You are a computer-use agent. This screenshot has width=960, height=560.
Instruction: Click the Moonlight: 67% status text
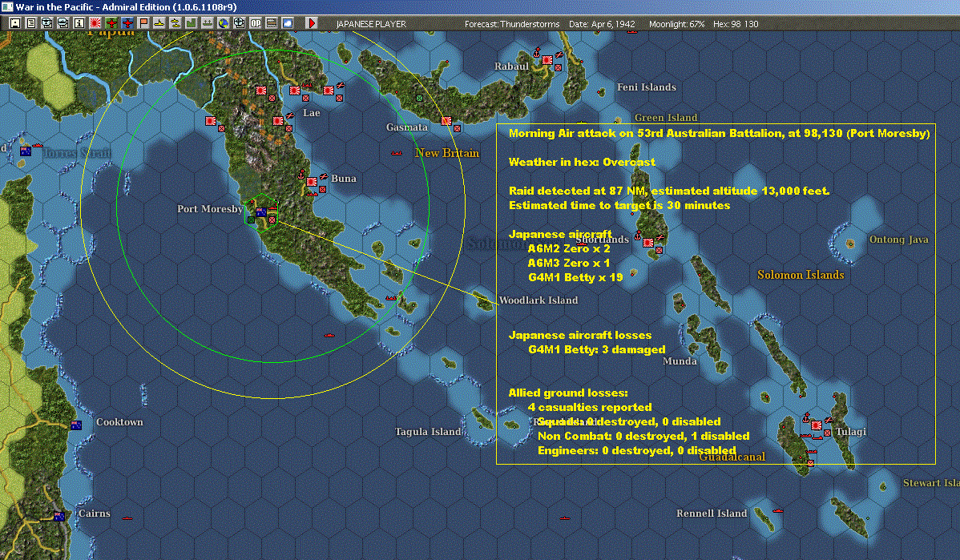pos(676,24)
